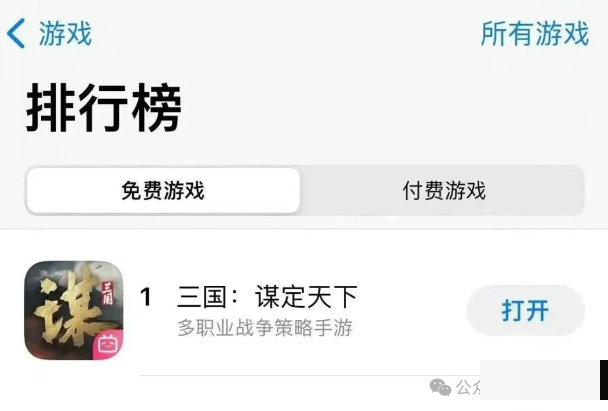Click the white redacted box at bottom right
Screen dimensions: 608x411
(x=540, y=380)
